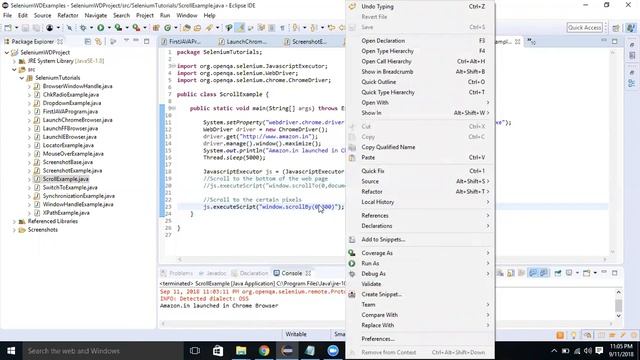Click the Outline view icon in right sidebar
The image size is (640, 360).
click(x=631, y=84)
